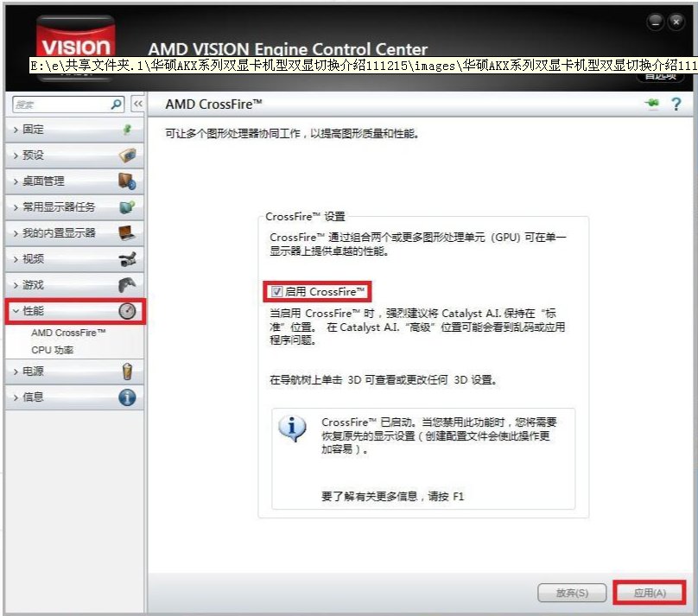
Task: Open the 信息 information icon
Action: tap(125, 397)
